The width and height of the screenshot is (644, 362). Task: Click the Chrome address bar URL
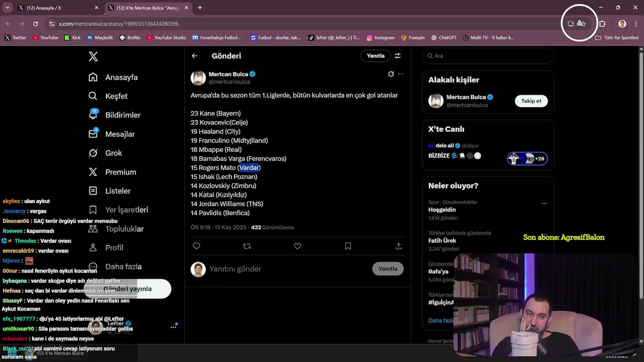coord(119,24)
